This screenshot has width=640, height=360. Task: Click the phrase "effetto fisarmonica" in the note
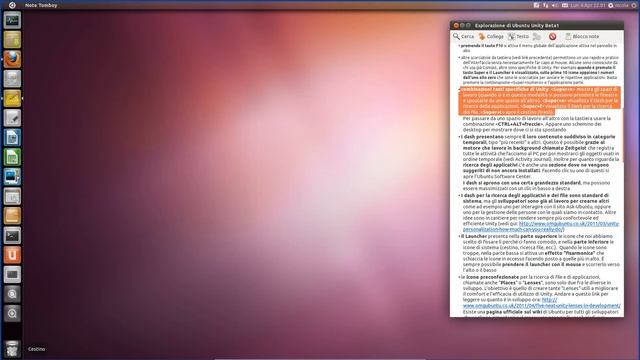tap(570, 253)
